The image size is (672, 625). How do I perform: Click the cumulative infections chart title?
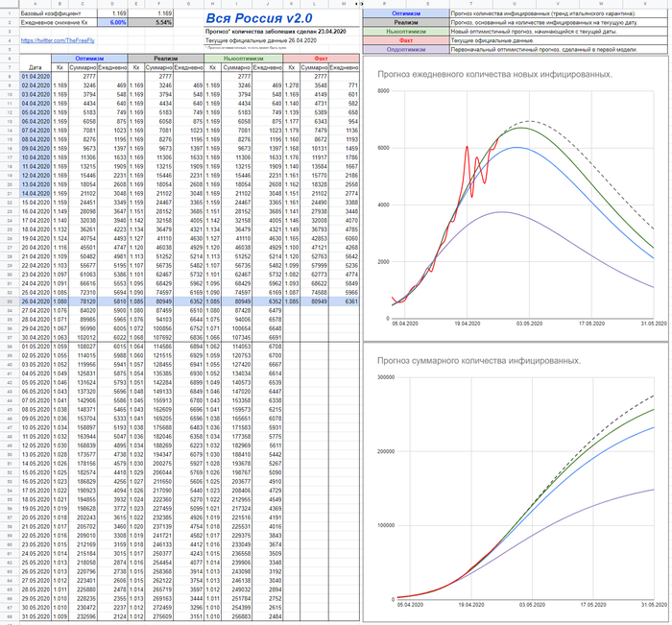click(x=479, y=360)
